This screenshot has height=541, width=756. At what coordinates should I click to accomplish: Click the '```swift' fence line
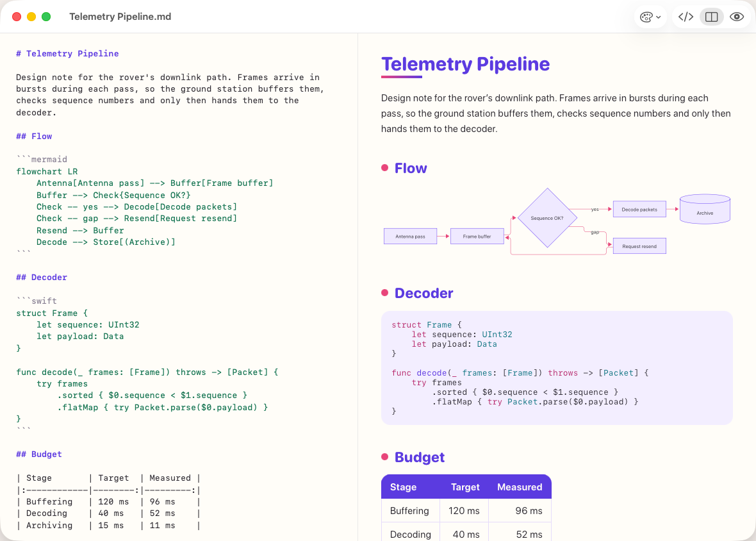(x=37, y=301)
